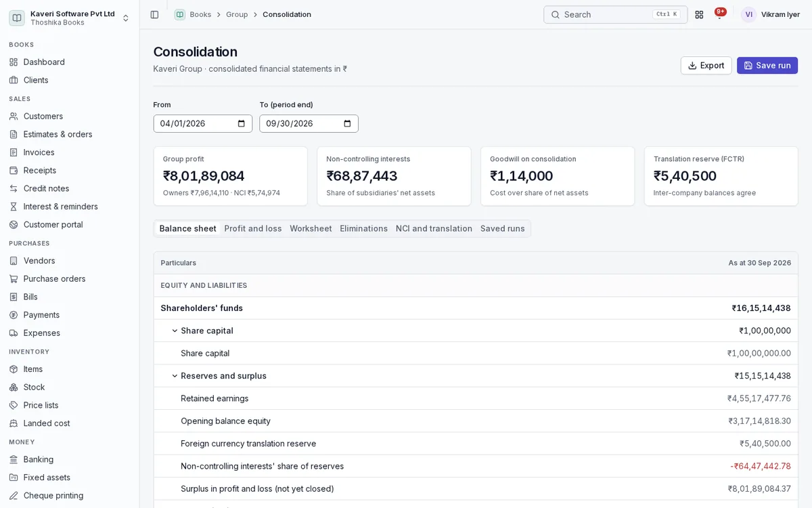Image resolution: width=812 pixels, height=508 pixels.
Task: Select the Opening balance equity row
Action: click(x=476, y=421)
